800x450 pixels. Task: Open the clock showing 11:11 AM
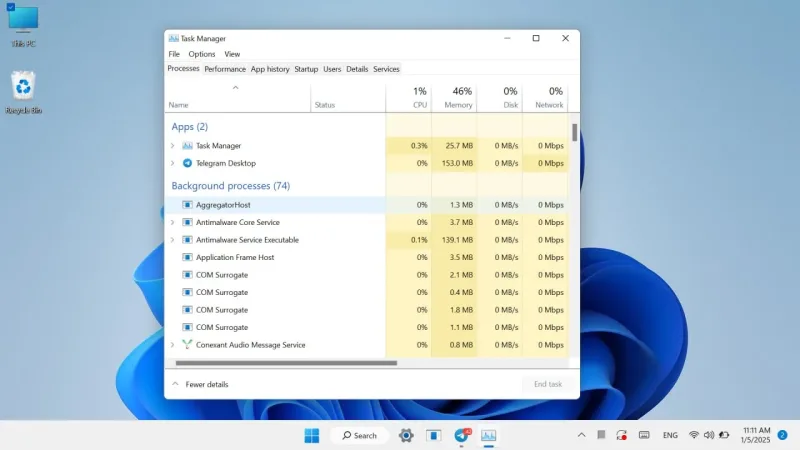click(756, 435)
